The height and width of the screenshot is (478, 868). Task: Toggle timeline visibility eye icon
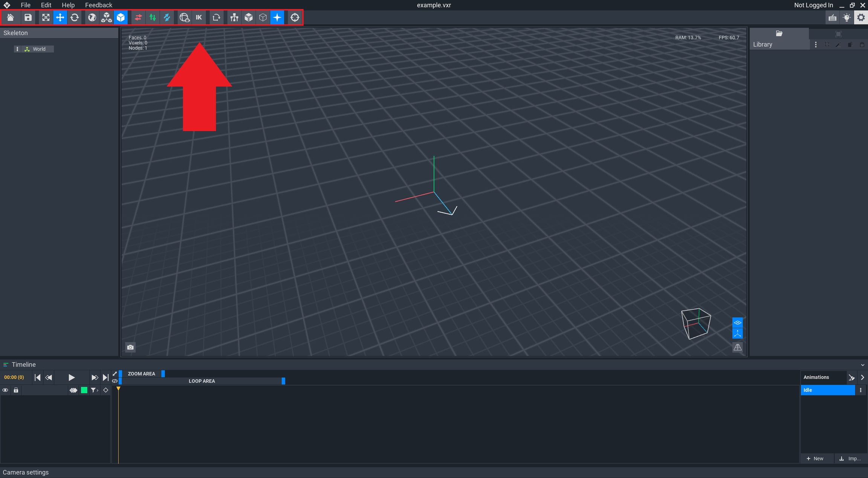pyautogui.click(x=5, y=390)
